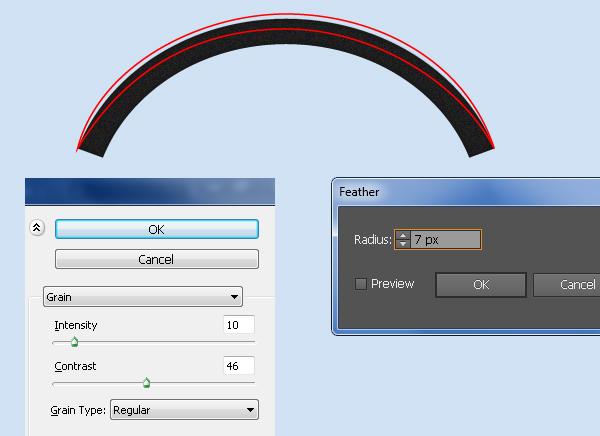This screenshot has width=600, height=436.
Task: Open the Grain Type dropdown
Action: [184, 410]
